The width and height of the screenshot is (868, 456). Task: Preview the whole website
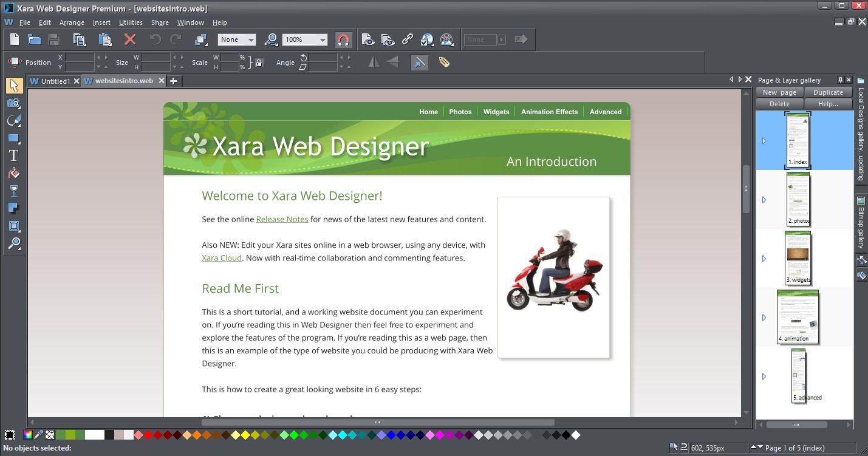pyautogui.click(x=388, y=39)
